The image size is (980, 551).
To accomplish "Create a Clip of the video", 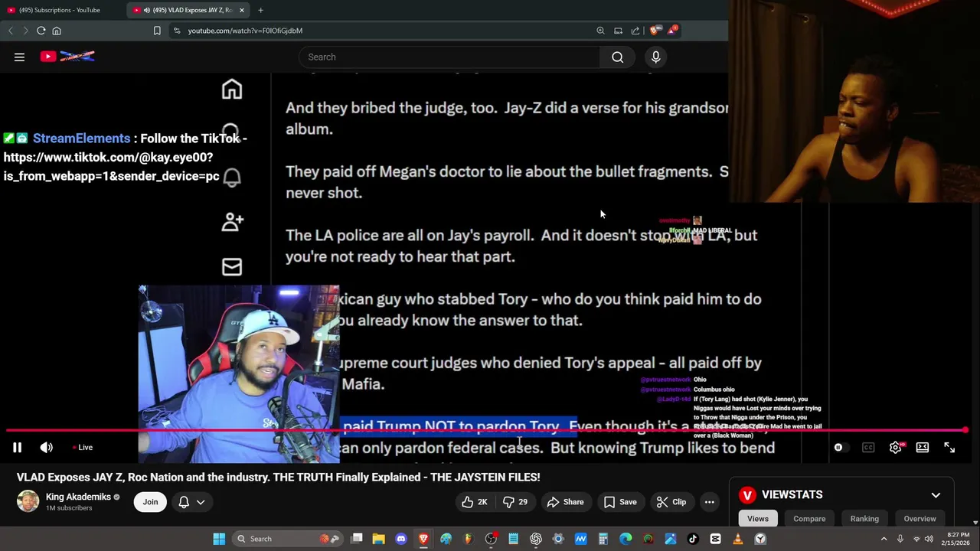I will tap(671, 502).
